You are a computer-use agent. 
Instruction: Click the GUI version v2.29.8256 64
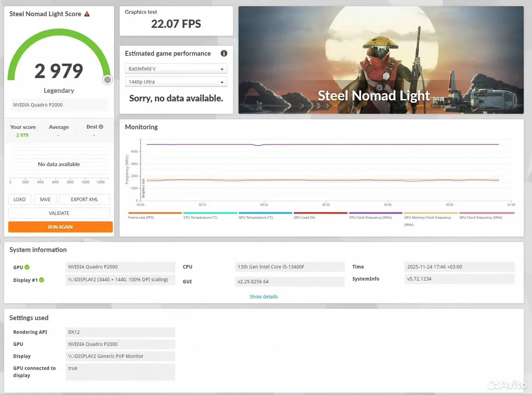[290, 281]
